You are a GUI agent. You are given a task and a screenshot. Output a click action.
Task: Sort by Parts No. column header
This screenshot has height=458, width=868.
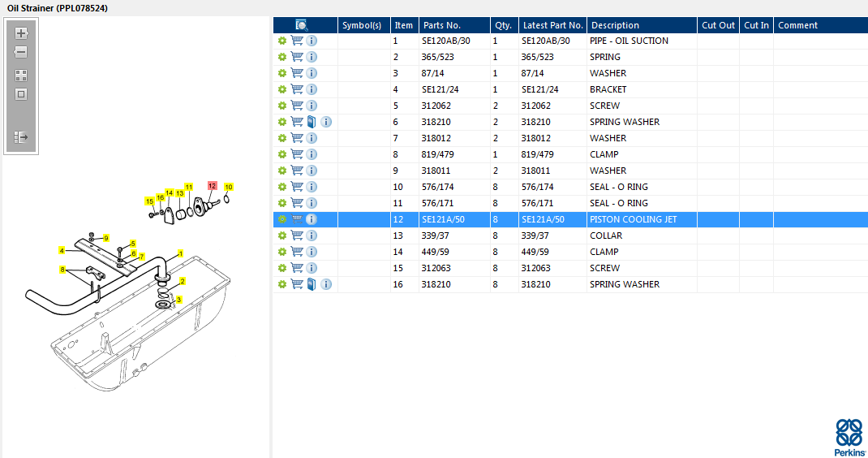454,25
